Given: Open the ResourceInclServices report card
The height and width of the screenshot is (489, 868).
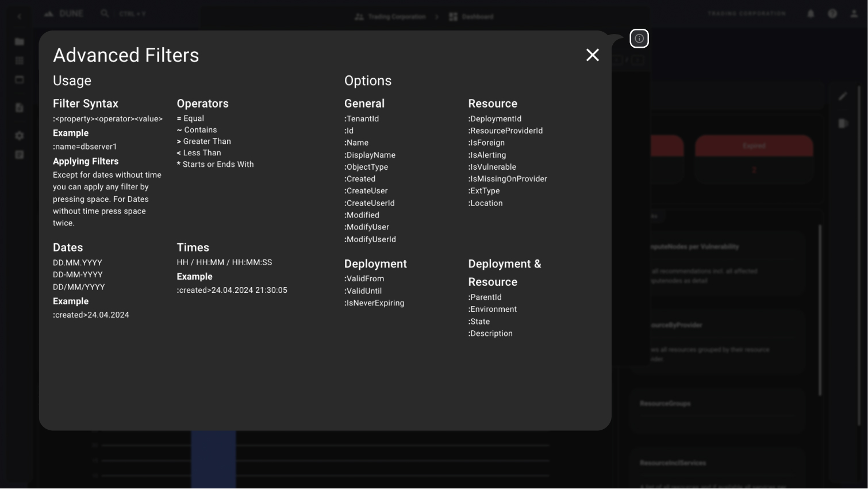Looking at the screenshot, I should click(x=716, y=467).
